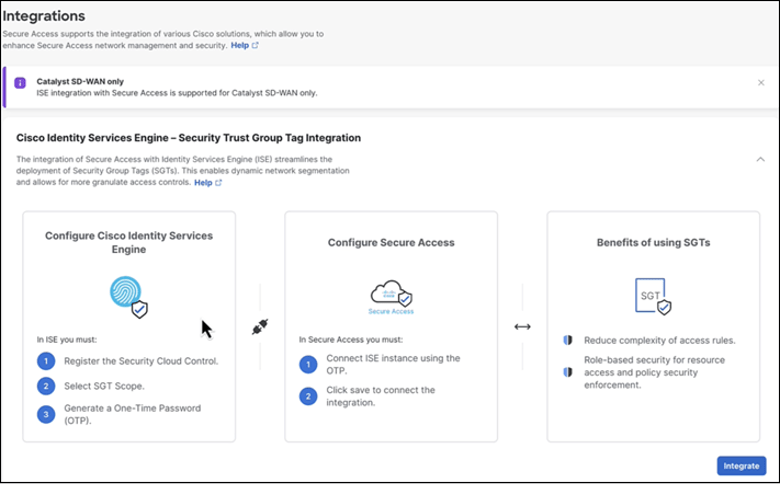This screenshot has height=485, width=780.
Task: Click the Cisco Identity Services Engine section heading
Action: pyautogui.click(x=189, y=138)
